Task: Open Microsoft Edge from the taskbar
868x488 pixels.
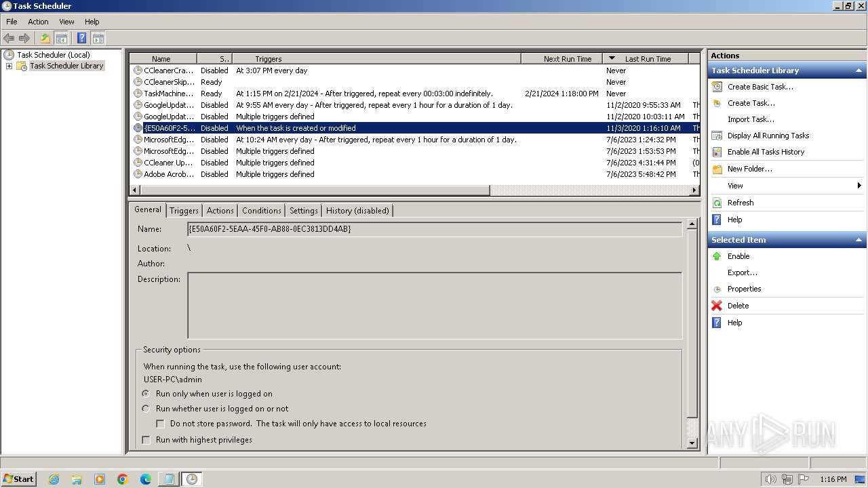Action: click(x=146, y=479)
